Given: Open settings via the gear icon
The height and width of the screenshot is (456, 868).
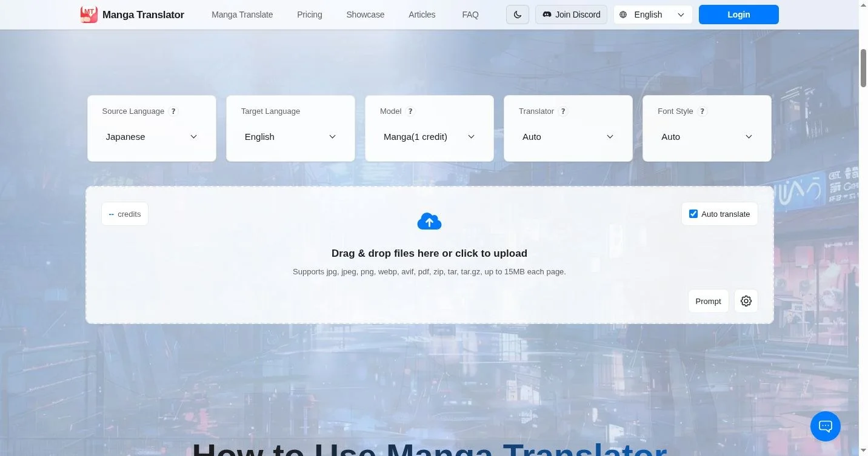Looking at the screenshot, I should (746, 301).
